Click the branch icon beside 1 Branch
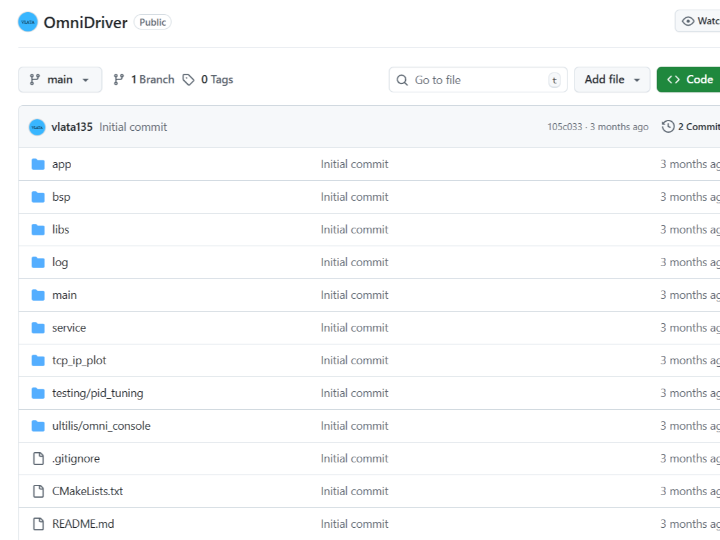Viewport: 720px width, 540px height. [x=119, y=80]
